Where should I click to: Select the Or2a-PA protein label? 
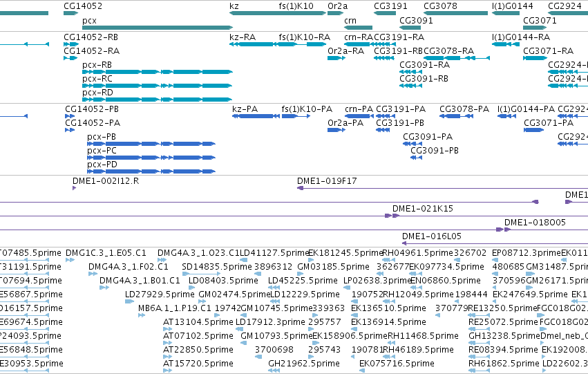(345, 123)
